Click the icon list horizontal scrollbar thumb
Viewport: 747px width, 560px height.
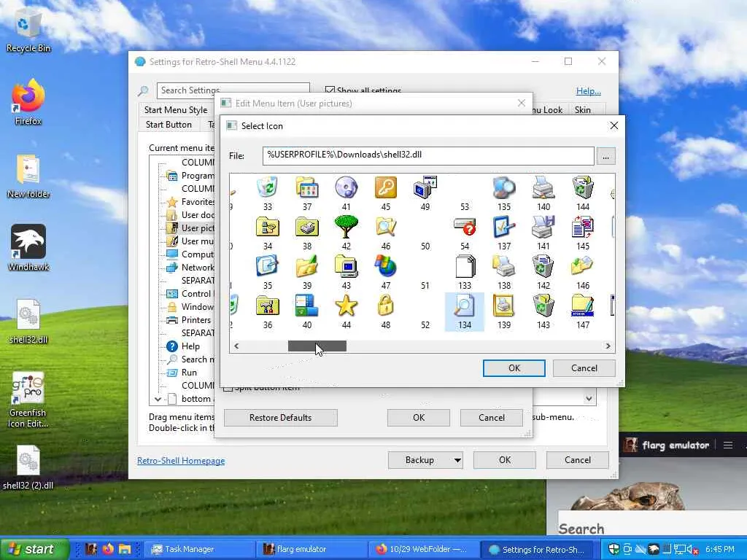click(317, 346)
